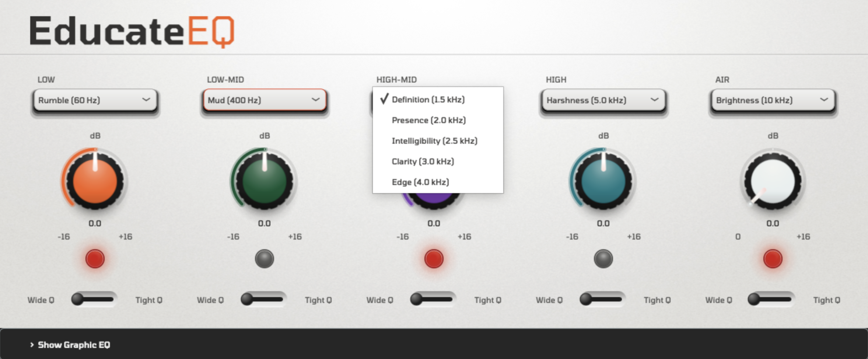Toggle the AIR band red enable button

point(773,258)
